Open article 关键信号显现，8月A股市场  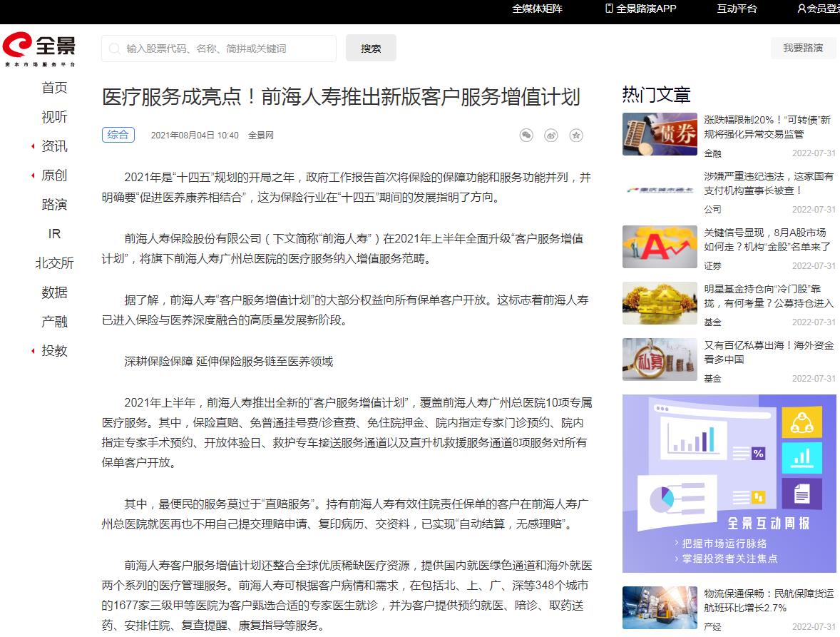coord(767,240)
